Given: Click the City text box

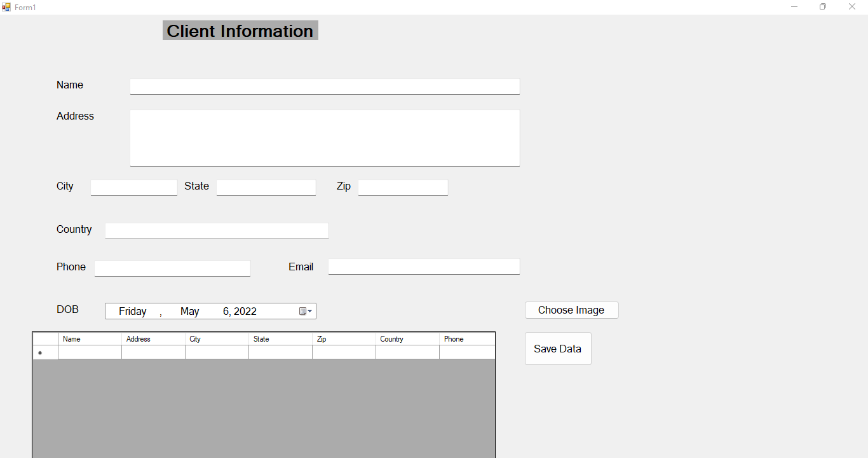Looking at the screenshot, I should (133, 187).
